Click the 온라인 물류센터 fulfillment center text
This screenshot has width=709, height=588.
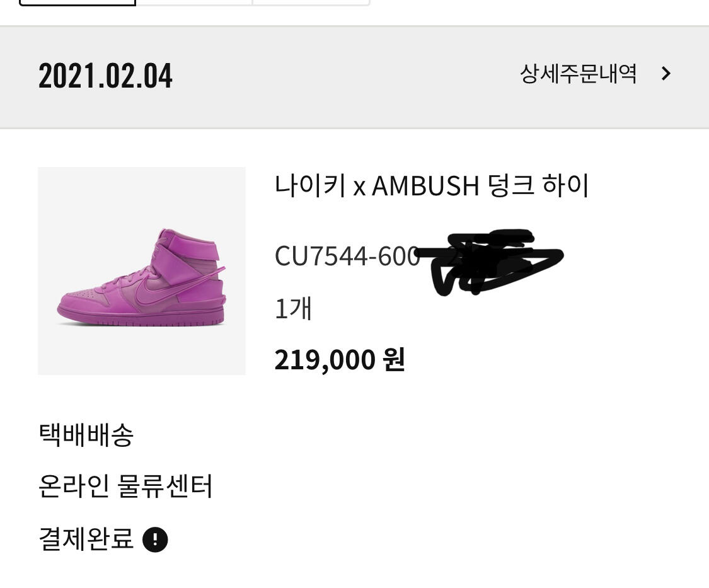(x=125, y=487)
